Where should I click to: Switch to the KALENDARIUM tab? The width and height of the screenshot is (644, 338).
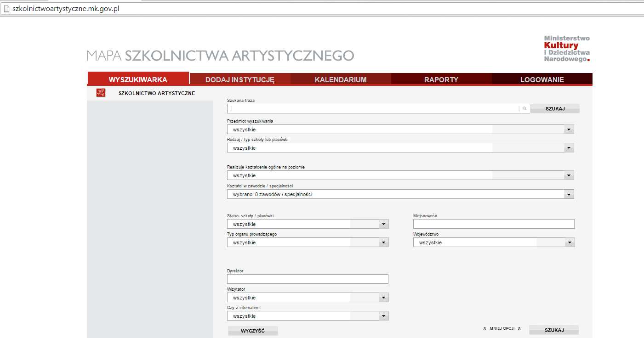341,79
